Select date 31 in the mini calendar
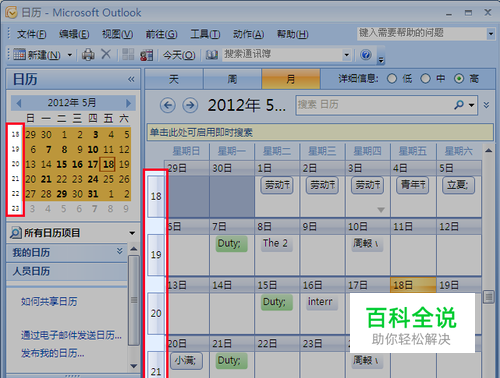500x378 pixels. (x=93, y=194)
